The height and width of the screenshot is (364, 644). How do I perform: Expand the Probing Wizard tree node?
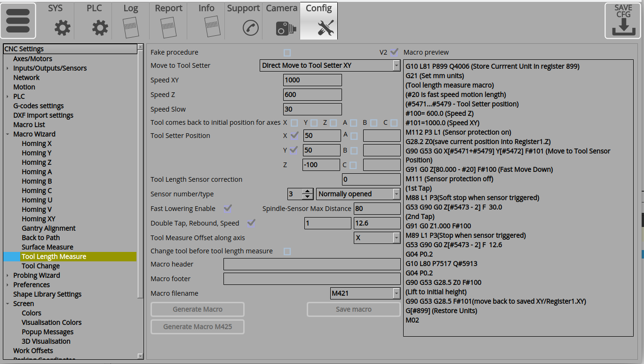pos(8,275)
